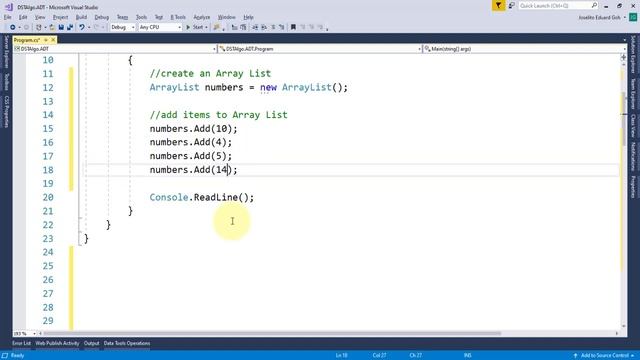
Task: Open the Help menu
Action: click(x=248, y=17)
